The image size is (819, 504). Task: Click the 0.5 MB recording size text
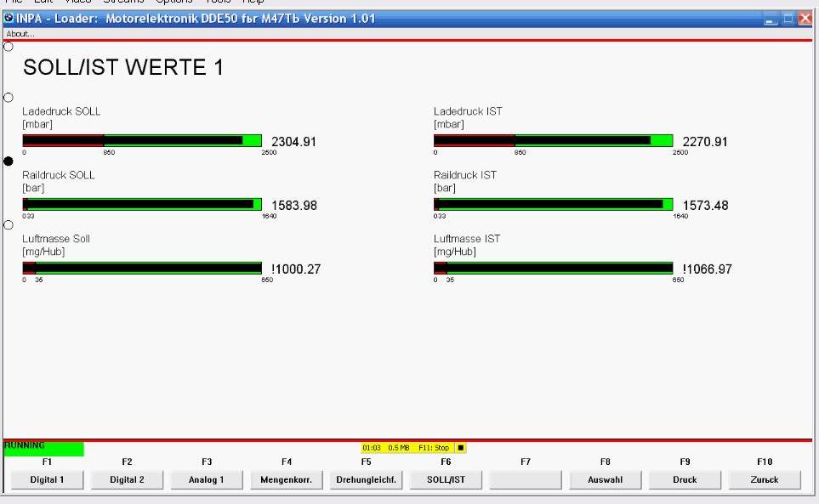[x=399, y=448]
